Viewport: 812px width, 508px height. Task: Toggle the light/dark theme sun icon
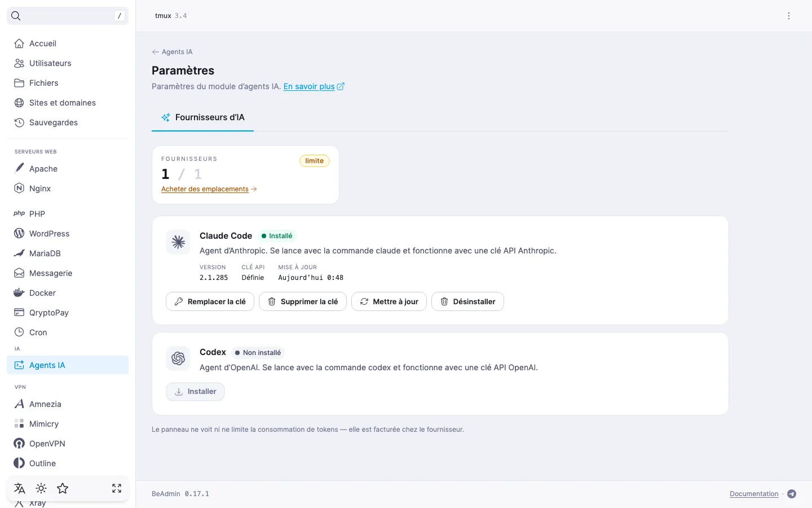click(41, 488)
